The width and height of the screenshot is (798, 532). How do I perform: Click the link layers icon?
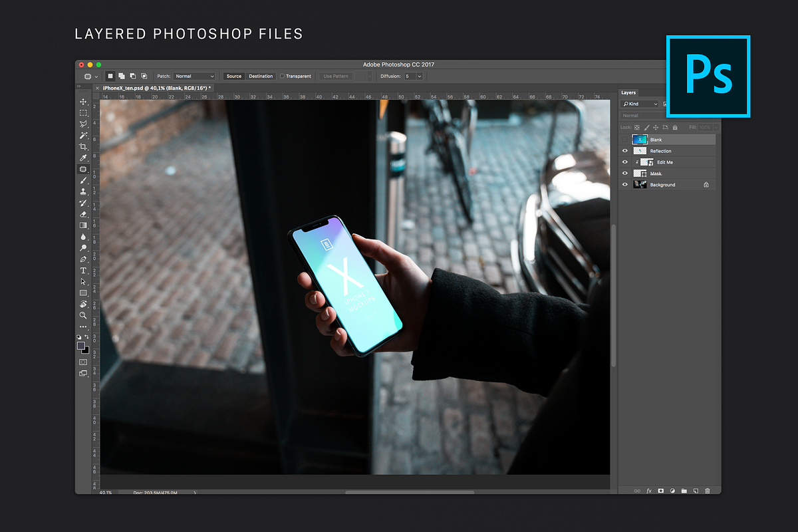pos(637,491)
